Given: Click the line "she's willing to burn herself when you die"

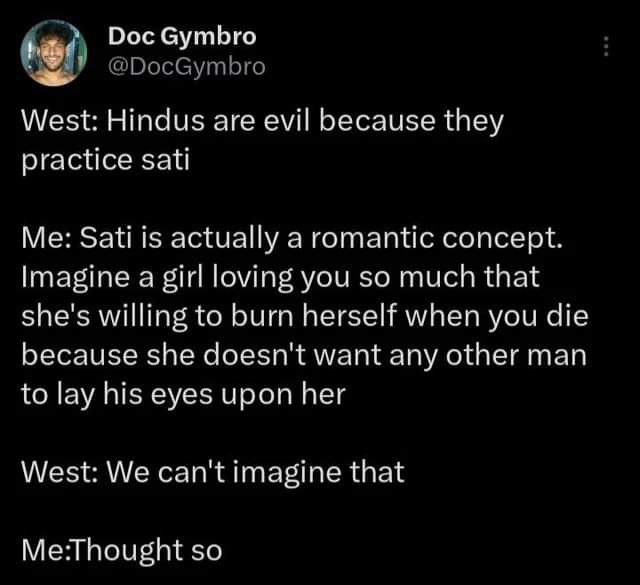Looking at the screenshot, I should tap(305, 316).
